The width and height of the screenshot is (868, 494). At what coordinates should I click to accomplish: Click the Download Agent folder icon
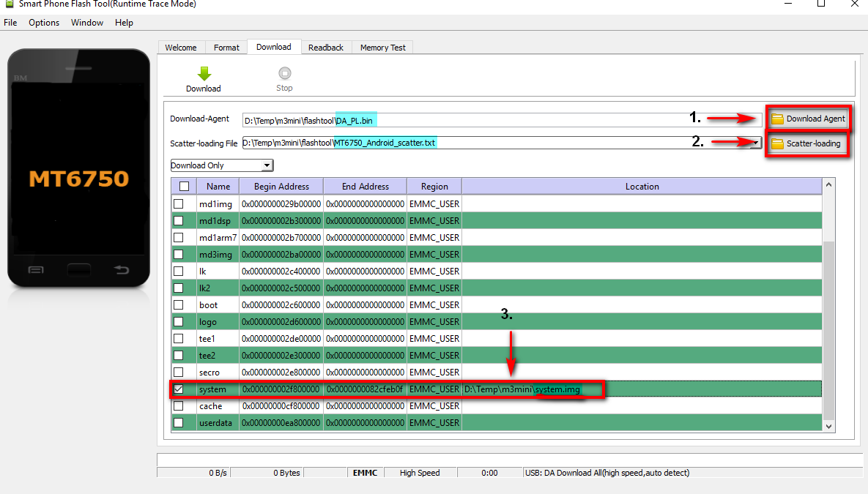tap(777, 119)
